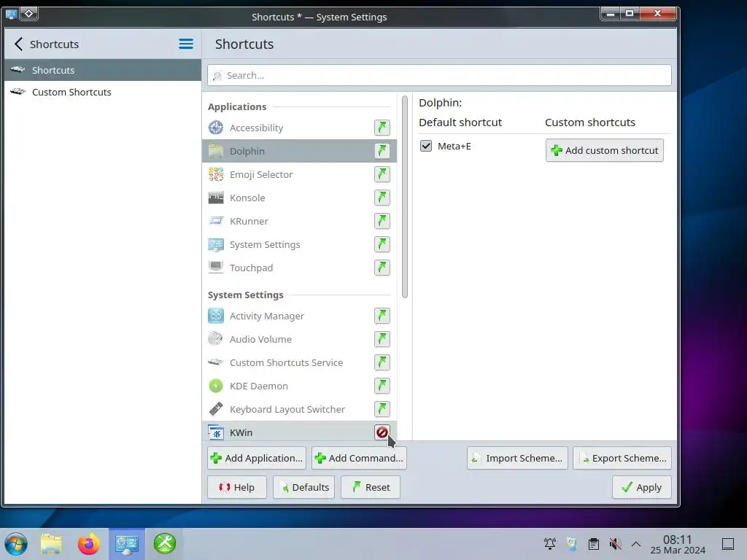Click the component list scrollbar
This screenshot has width=747, height=560.
point(405,197)
